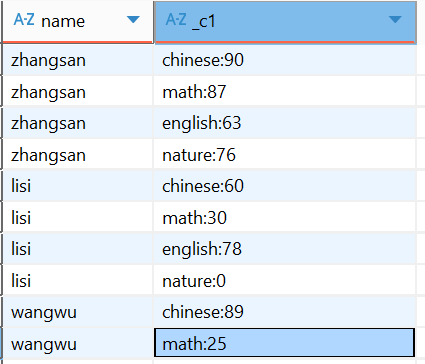Select the cell math:30
This screenshot has height=364, width=425.
[x=285, y=218]
